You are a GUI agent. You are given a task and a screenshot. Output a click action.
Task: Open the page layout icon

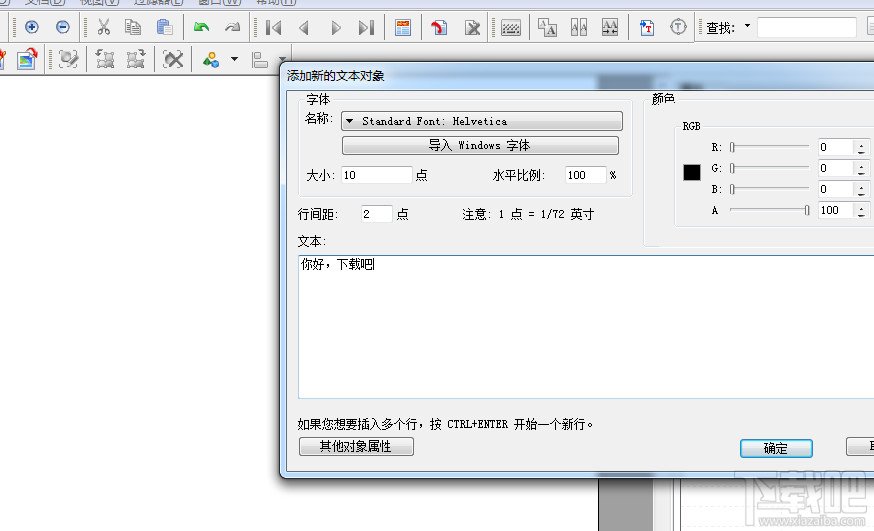tap(402, 27)
